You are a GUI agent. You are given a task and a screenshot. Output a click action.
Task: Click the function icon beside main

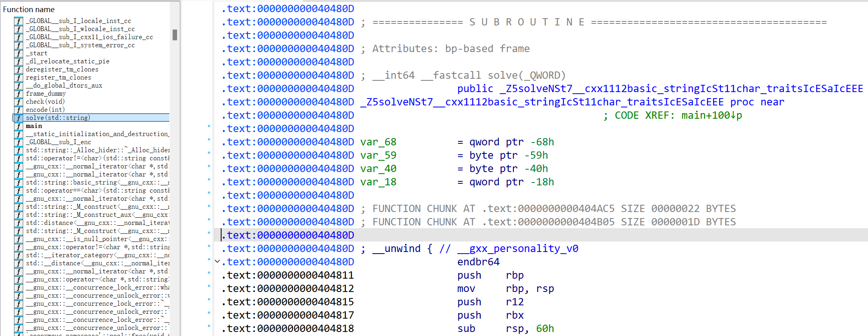[18, 126]
